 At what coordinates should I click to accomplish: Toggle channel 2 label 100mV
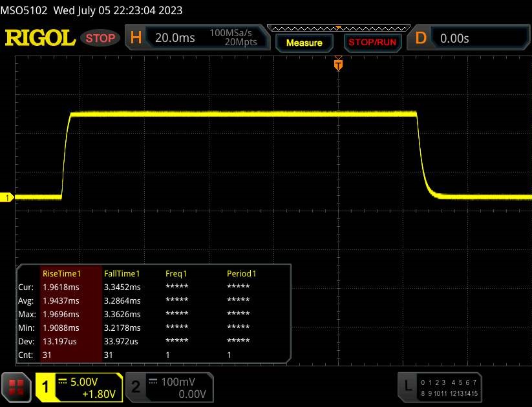178,382
